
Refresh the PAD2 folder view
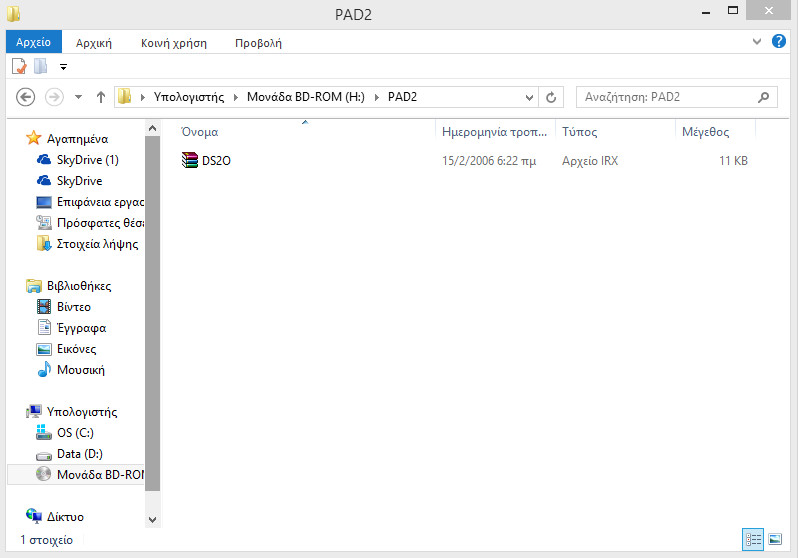coord(551,97)
